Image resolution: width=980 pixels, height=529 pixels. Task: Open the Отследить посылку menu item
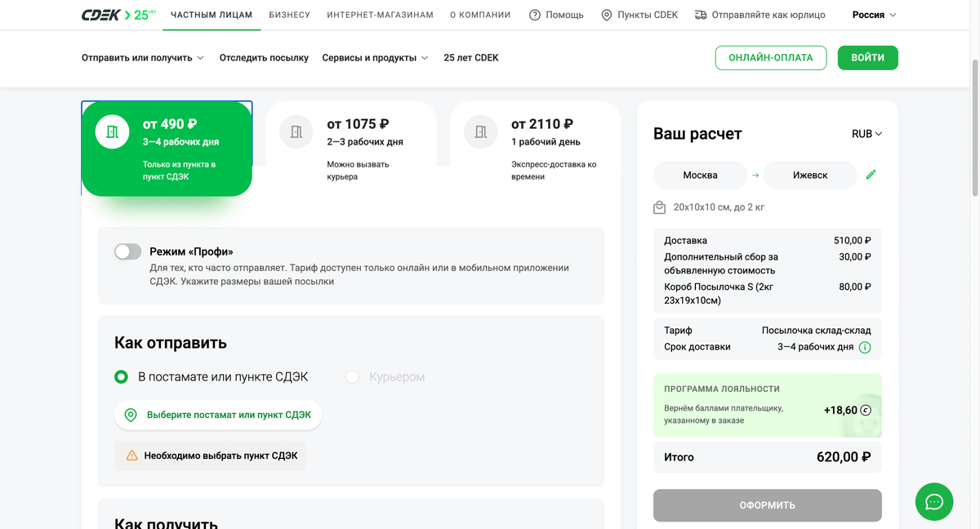[x=264, y=58]
